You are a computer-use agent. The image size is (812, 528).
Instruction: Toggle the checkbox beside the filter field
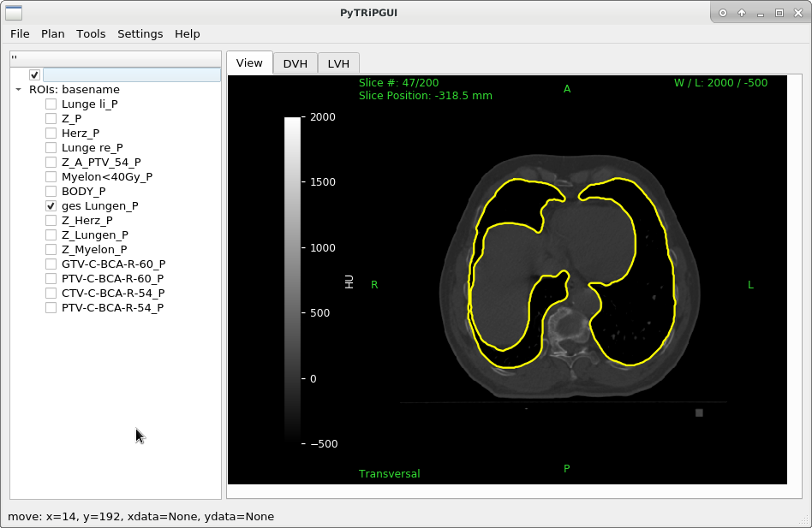(x=34, y=74)
